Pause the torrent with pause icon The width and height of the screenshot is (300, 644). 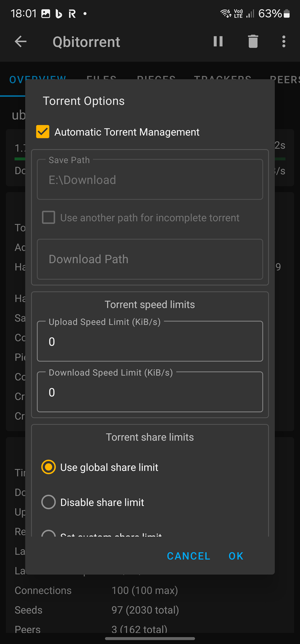pos(218,41)
